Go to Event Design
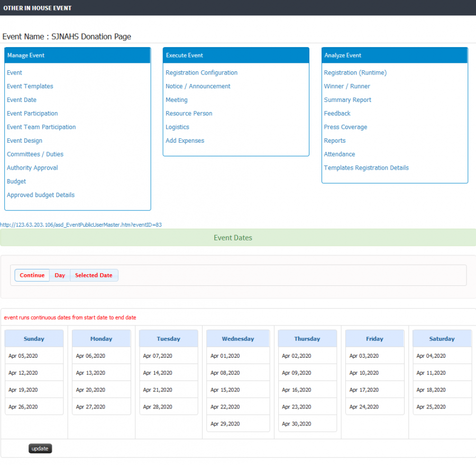The image size is (476, 465). point(24,141)
